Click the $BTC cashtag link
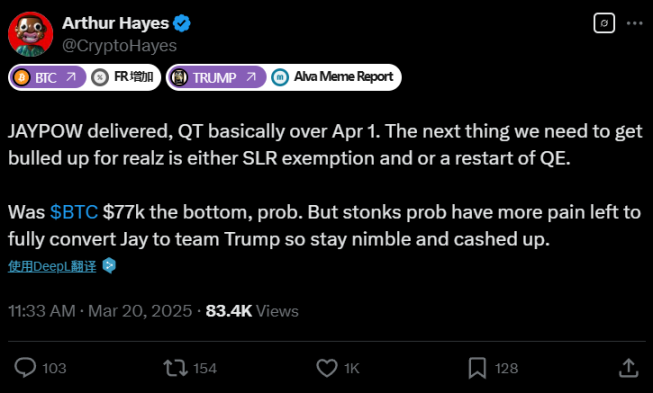Image resolution: width=653 pixels, height=393 pixels. [74, 212]
